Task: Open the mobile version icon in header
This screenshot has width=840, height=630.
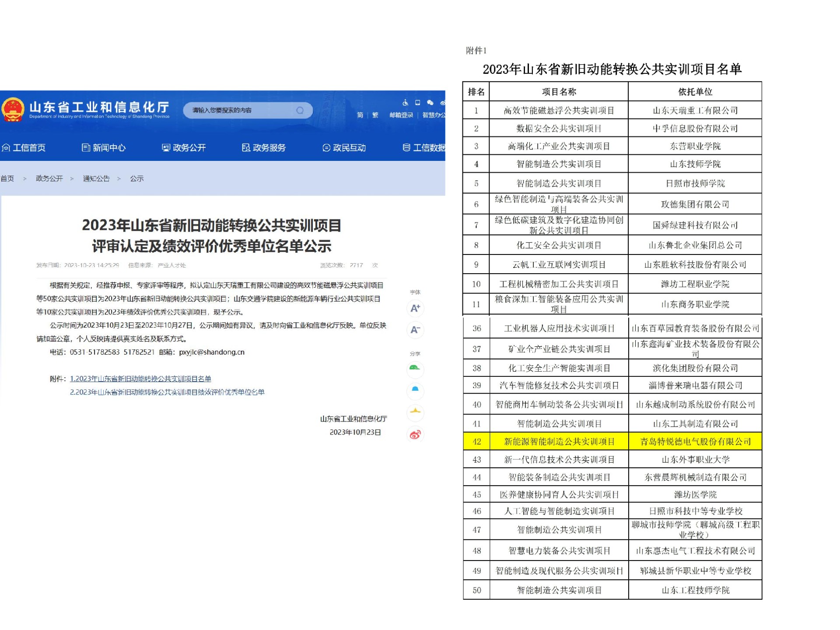Action: coord(418,103)
